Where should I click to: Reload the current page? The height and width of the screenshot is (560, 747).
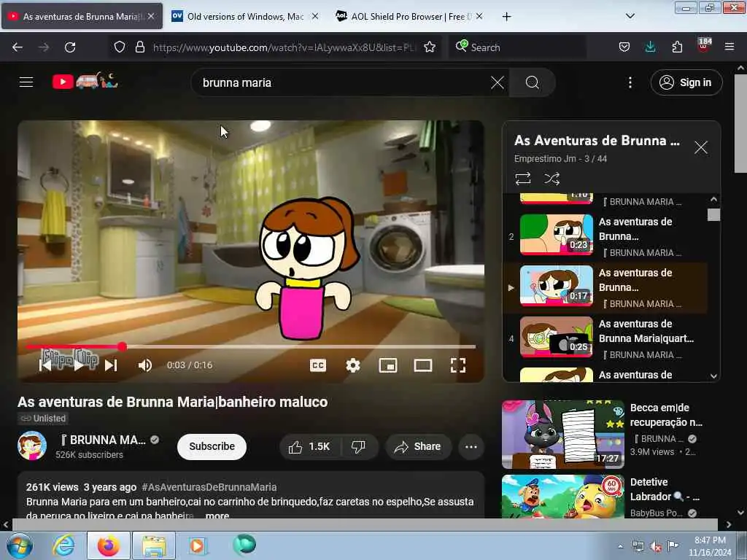pyautogui.click(x=70, y=47)
